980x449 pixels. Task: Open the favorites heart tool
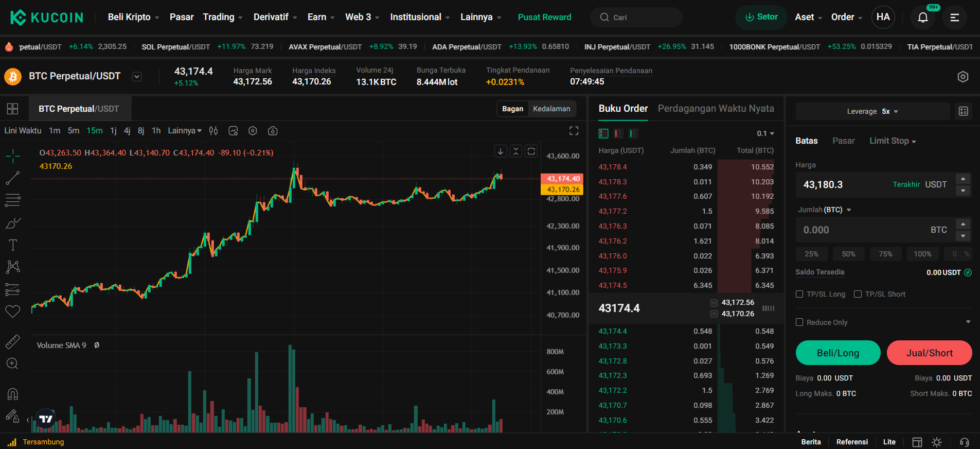[x=13, y=311]
